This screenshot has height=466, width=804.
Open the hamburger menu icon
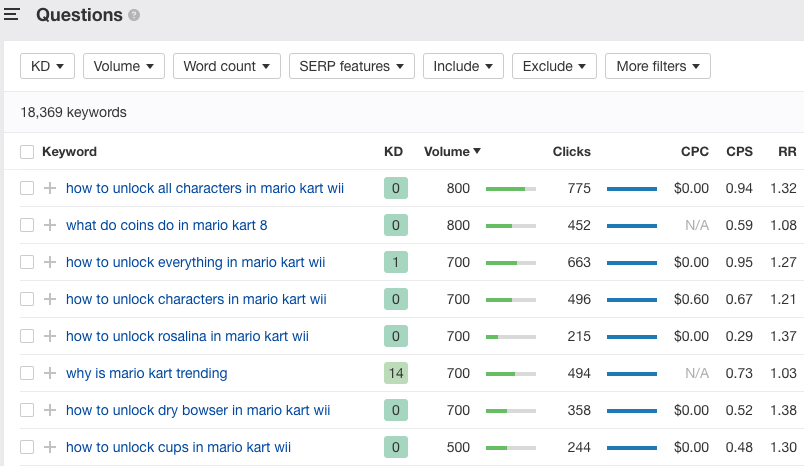(x=12, y=14)
